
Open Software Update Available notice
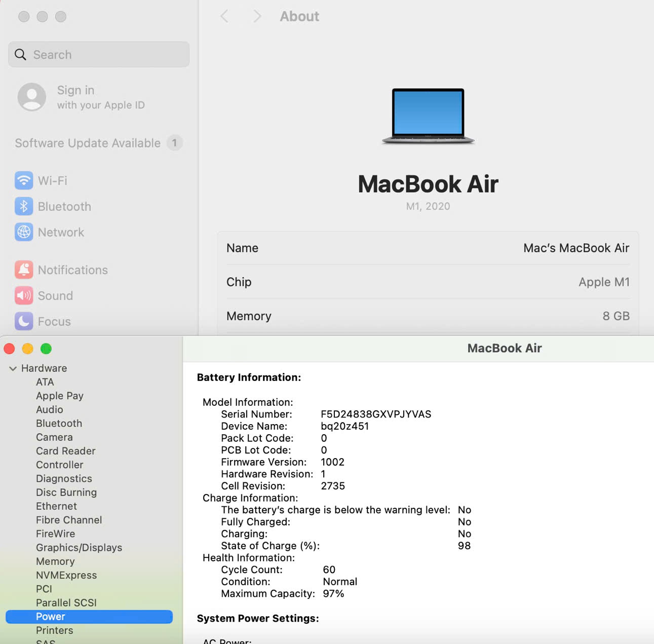[x=88, y=143]
